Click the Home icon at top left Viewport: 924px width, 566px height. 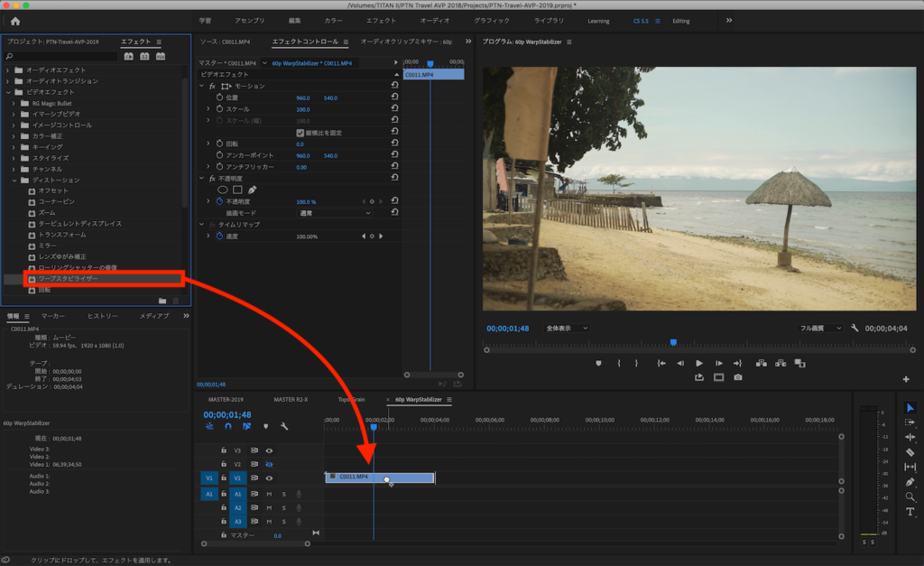pyautogui.click(x=15, y=21)
